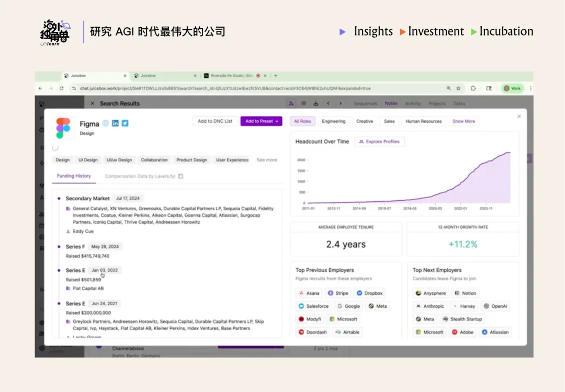Toggle the Engineering role filter

click(334, 121)
